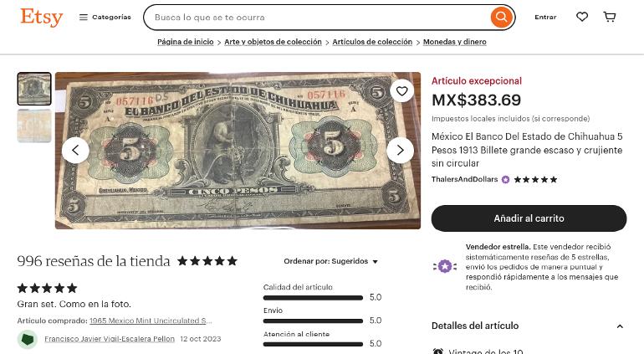The height and width of the screenshot is (354, 644).
Task: Select the second banknote thumbnail
Action: pos(34,126)
